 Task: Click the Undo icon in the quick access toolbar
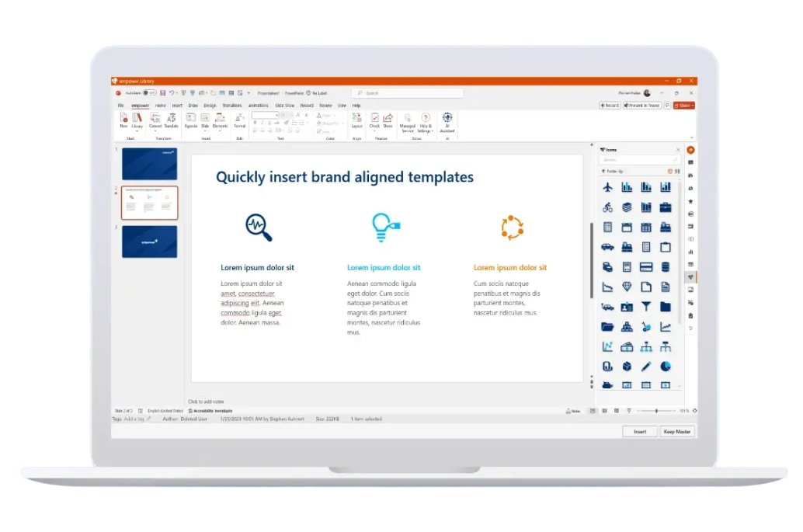(x=172, y=93)
